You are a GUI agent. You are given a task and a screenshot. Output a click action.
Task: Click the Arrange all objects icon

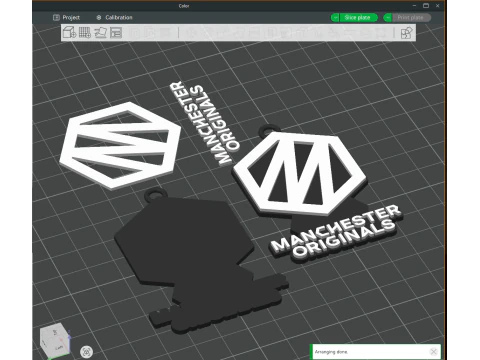point(116,33)
